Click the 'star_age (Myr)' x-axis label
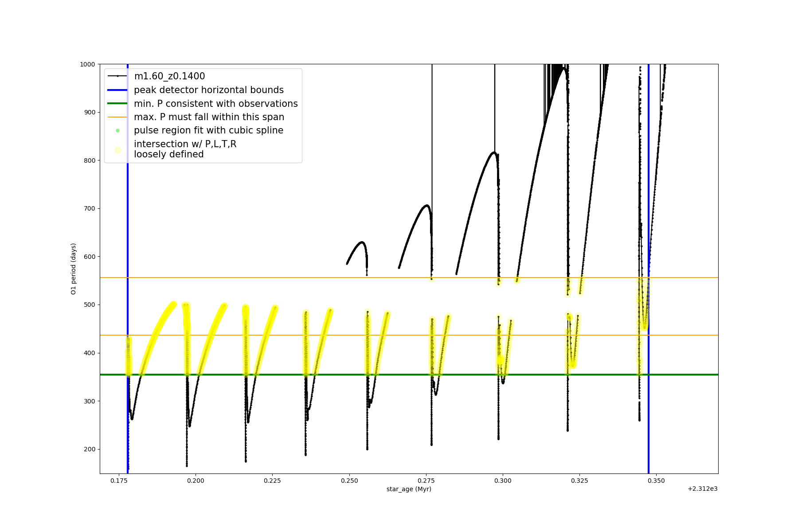 [x=408, y=489]
